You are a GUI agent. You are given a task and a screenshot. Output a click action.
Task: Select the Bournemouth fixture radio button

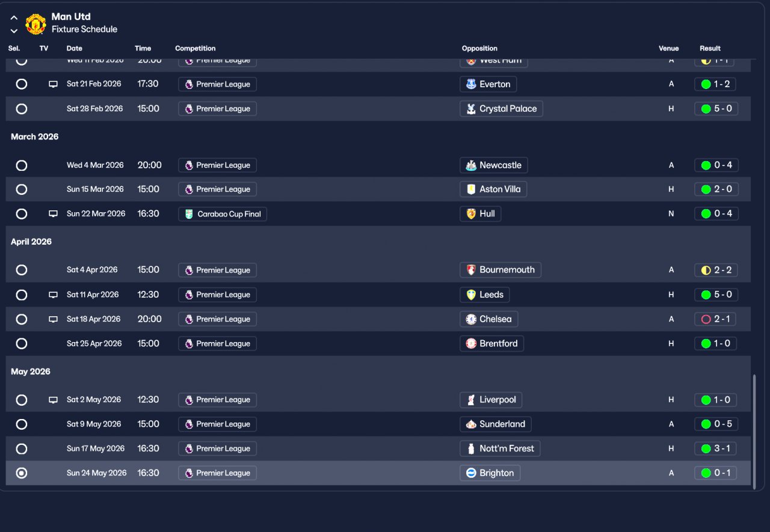pyautogui.click(x=22, y=270)
